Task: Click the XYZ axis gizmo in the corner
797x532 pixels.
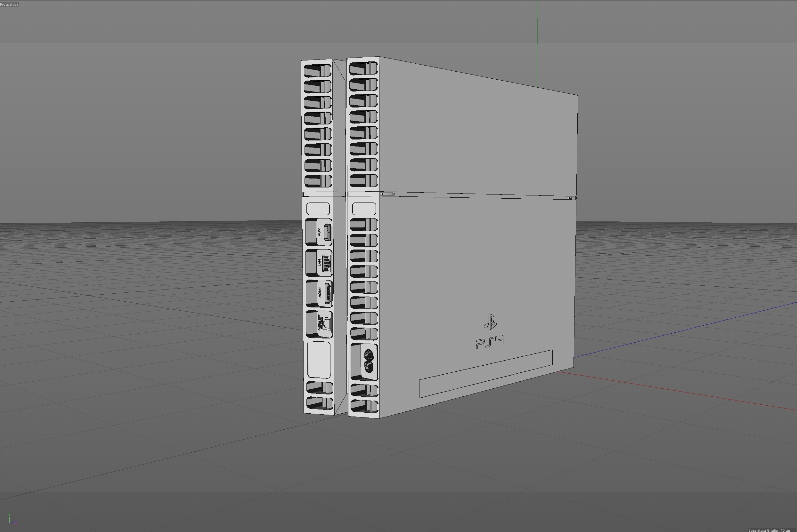Action: (11, 520)
